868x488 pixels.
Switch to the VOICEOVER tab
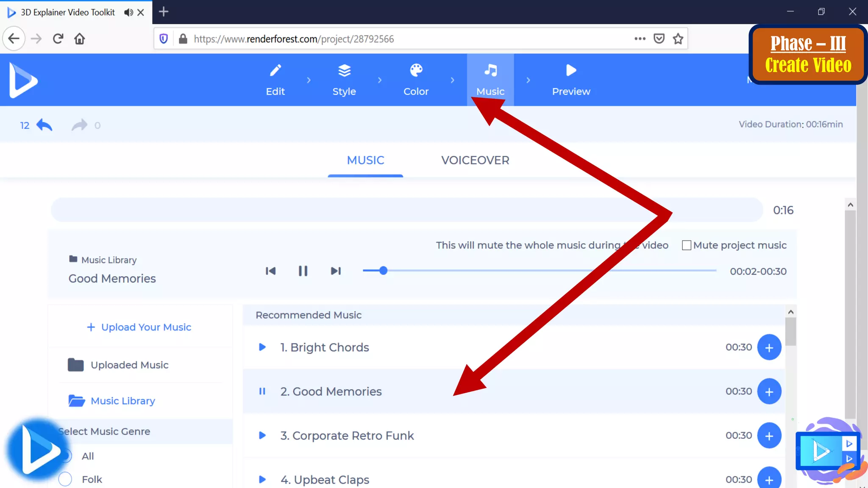click(475, 160)
